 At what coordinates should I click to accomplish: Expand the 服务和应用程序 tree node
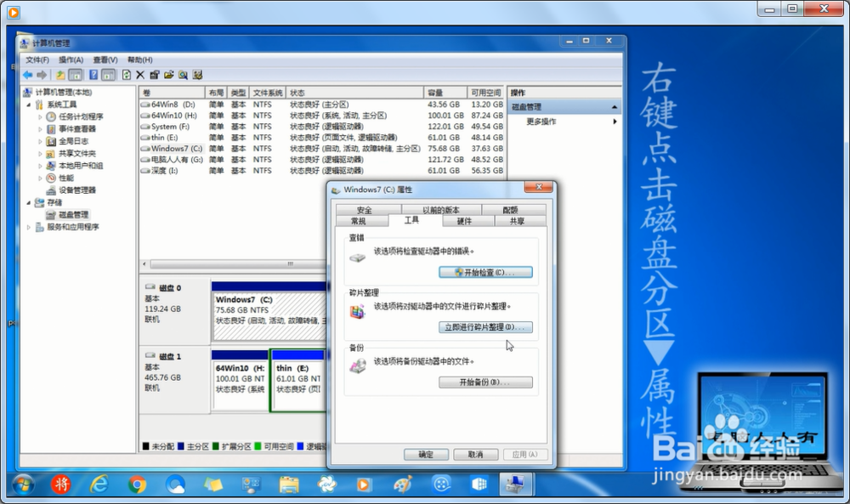[29, 227]
